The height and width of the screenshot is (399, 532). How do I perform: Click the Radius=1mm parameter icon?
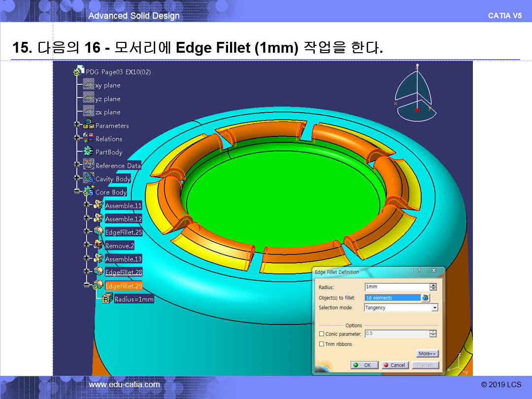click(x=107, y=299)
